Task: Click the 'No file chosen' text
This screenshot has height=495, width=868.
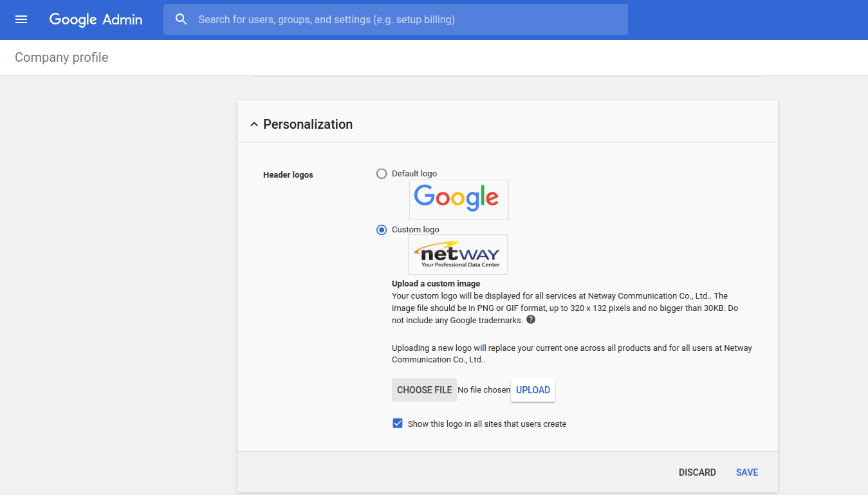Action: (x=484, y=390)
